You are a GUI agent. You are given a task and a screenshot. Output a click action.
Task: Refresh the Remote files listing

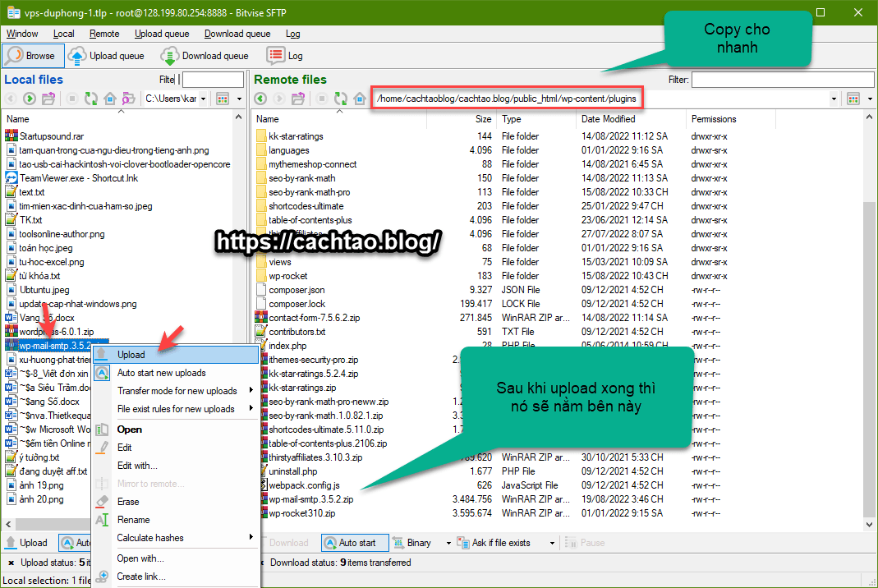point(341,99)
